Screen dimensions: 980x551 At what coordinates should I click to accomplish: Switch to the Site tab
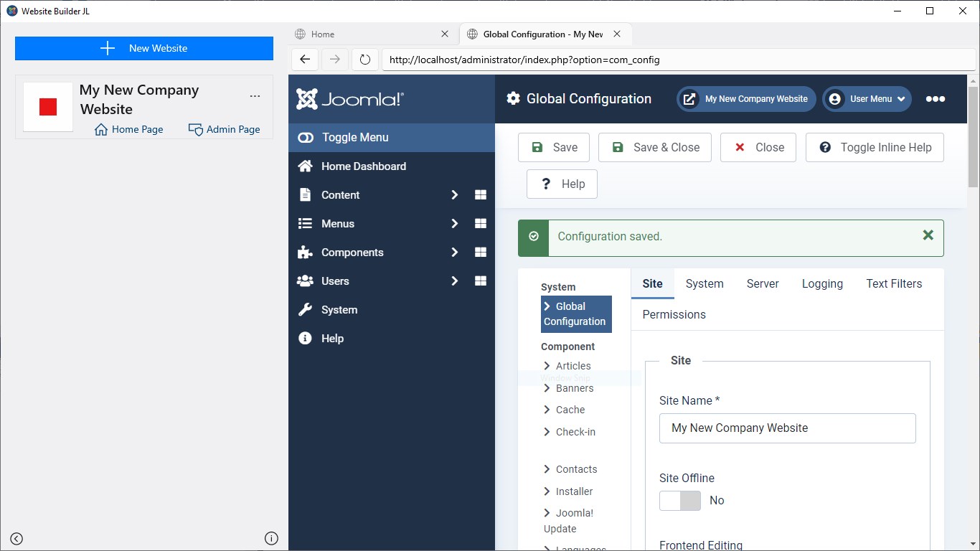(653, 283)
